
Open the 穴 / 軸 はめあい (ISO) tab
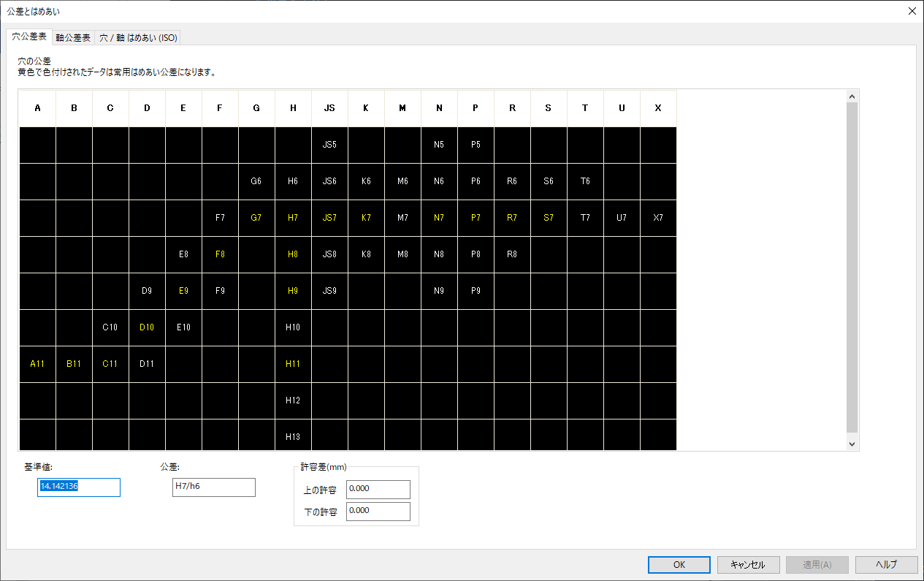(x=138, y=37)
